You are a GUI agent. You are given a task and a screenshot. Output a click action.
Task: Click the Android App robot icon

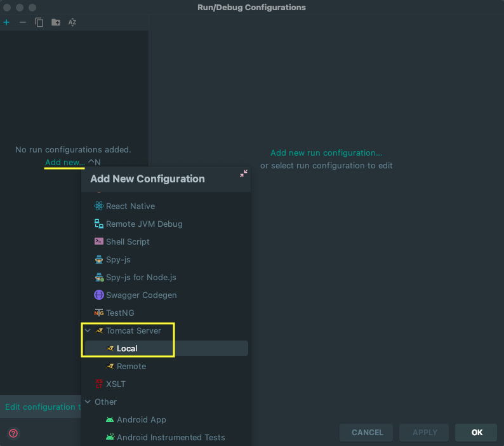pyautogui.click(x=110, y=419)
